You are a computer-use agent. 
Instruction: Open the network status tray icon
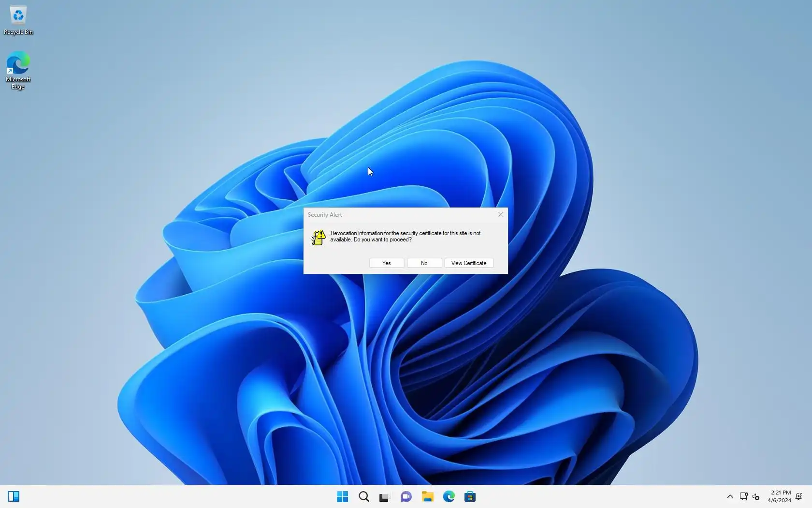pyautogui.click(x=744, y=497)
